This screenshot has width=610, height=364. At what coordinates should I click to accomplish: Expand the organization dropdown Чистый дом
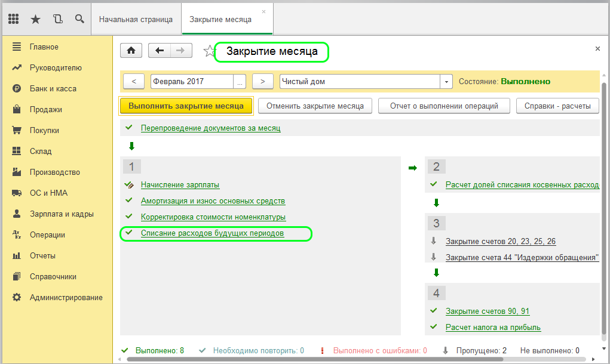pos(446,82)
